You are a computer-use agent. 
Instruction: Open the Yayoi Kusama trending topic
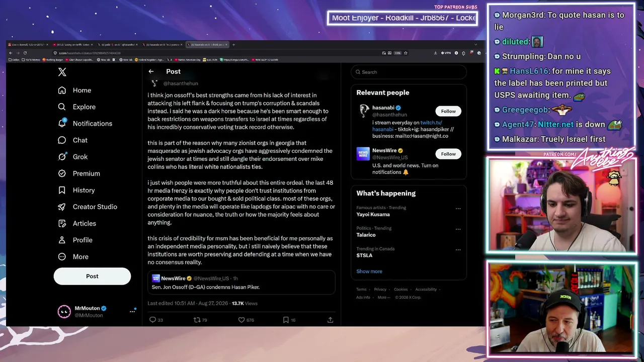pyautogui.click(x=373, y=215)
